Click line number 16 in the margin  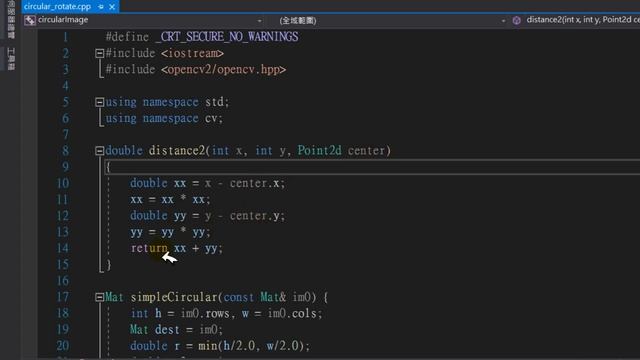62,281
